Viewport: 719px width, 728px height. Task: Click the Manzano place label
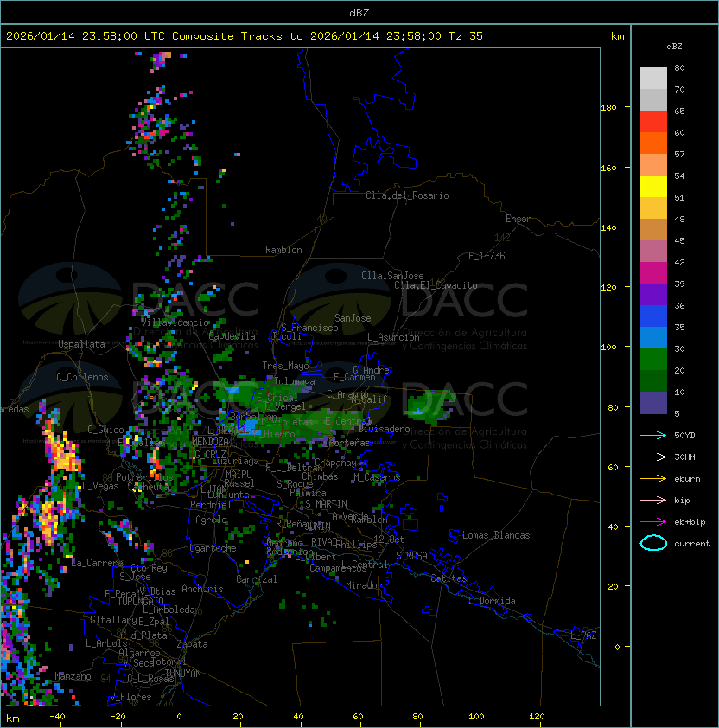(73, 676)
